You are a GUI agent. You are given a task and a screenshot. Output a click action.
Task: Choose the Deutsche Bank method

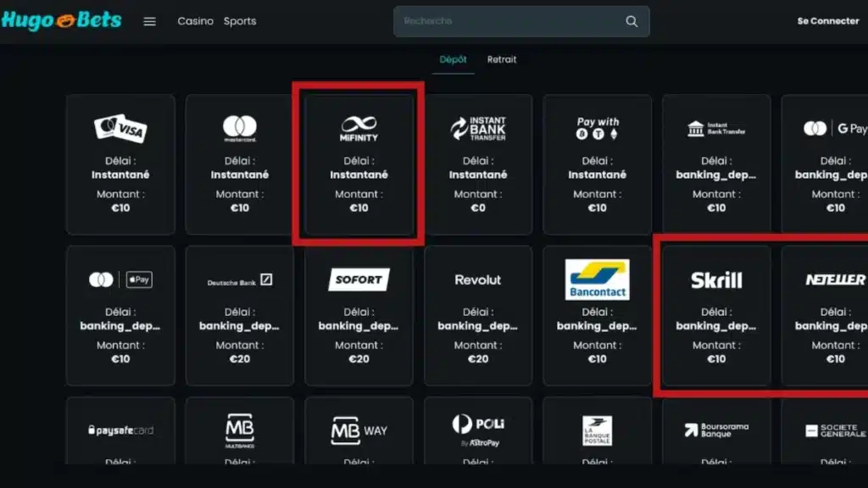pyautogui.click(x=240, y=315)
